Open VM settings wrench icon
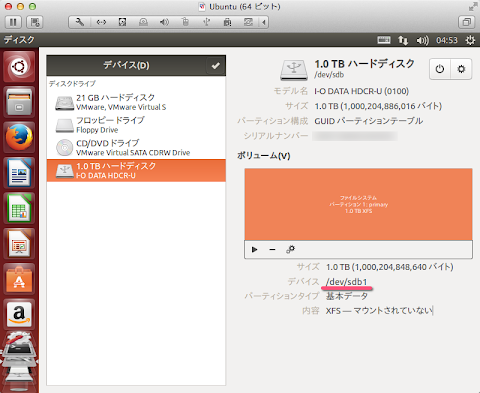Screen dimensions: 480x393 tap(80, 22)
